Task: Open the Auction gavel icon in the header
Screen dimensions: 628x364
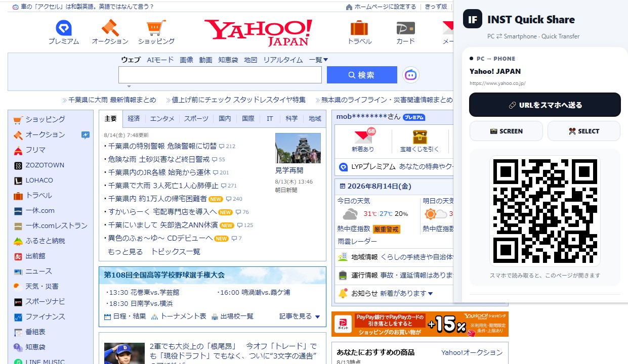Action: pos(110,28)
